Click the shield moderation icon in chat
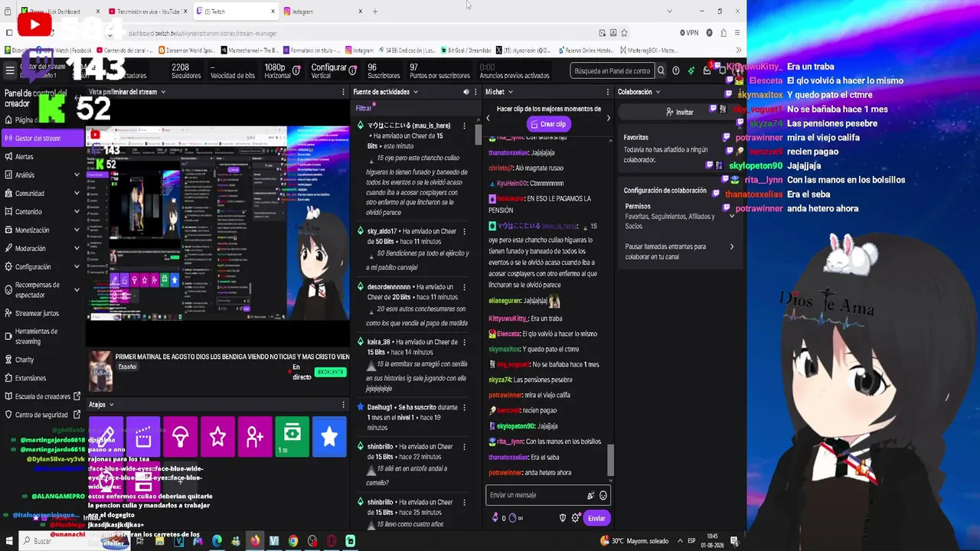The height and width of the screenshot is (551, 980). [563, 518]
